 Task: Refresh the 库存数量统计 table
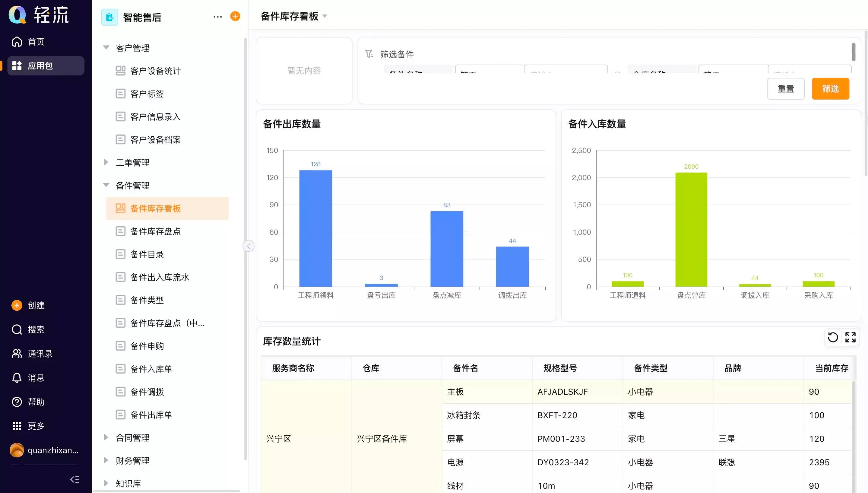click(832, 337)
